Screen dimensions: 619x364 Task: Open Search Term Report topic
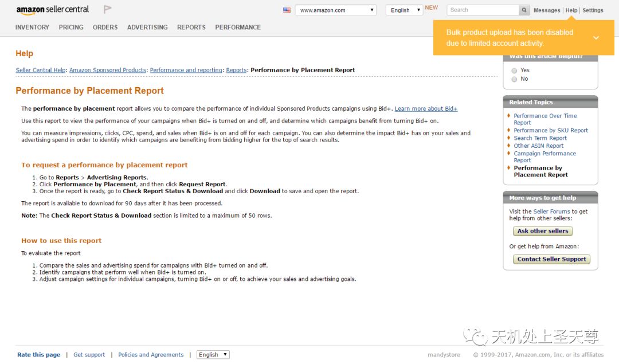coord(540,138)
